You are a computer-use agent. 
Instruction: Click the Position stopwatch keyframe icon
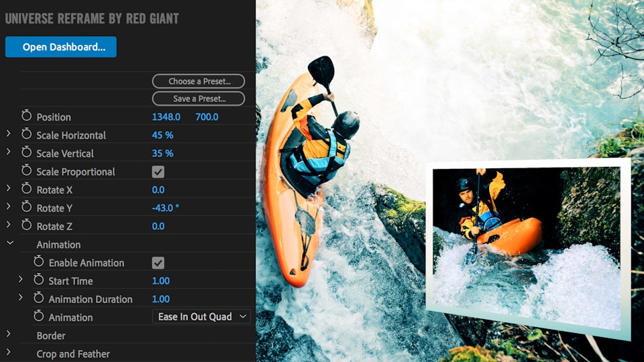tap(26, 116)
